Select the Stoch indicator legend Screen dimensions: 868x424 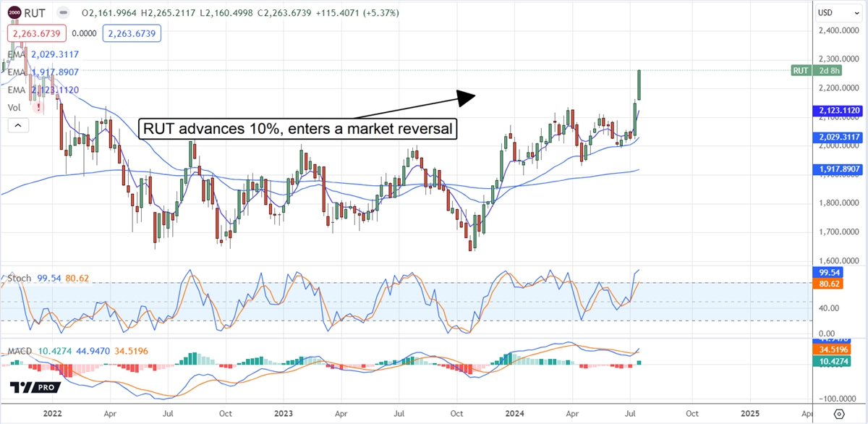[18, 278]
